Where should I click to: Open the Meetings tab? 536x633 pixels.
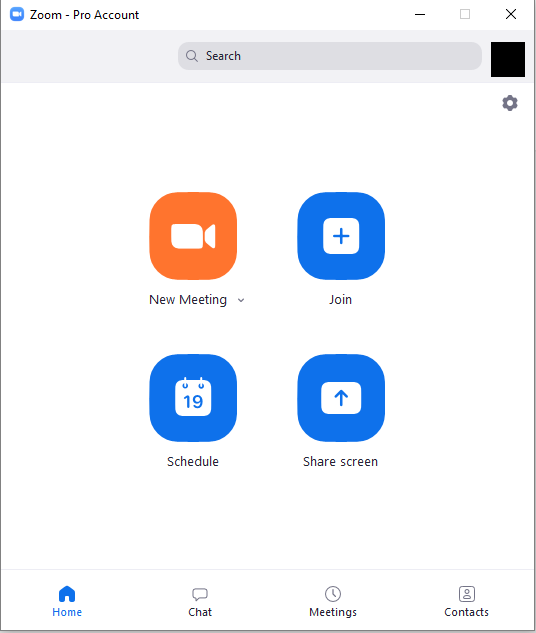pyautogui.click(x=333, y=602)
